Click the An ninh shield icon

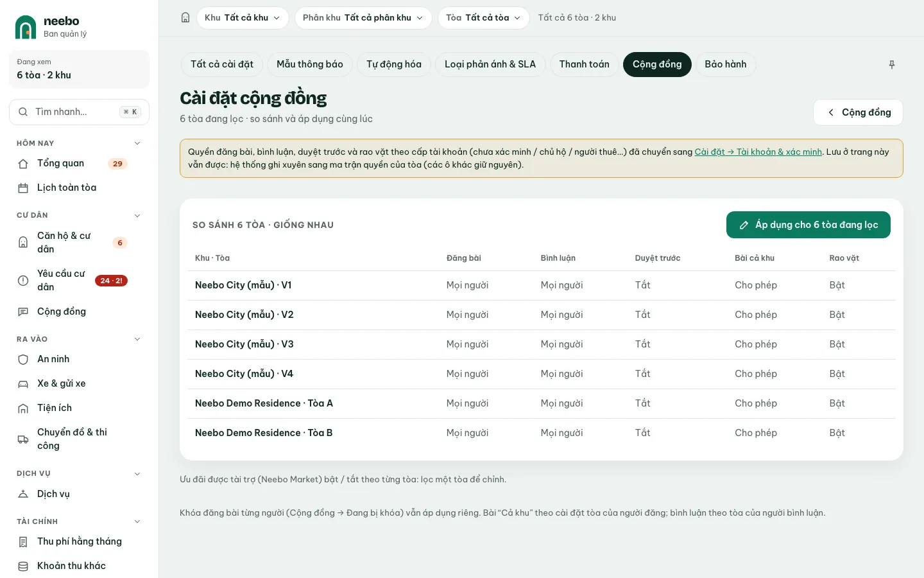point(23,360)
